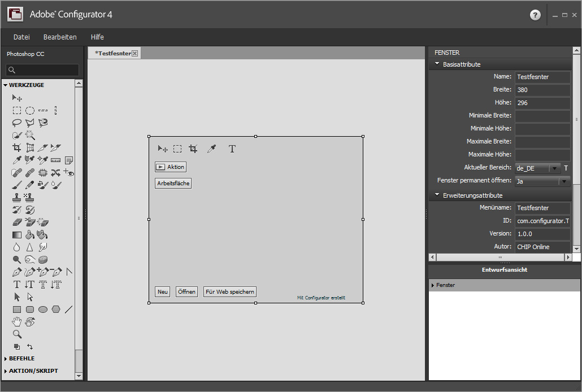Click the Arbeitsfläche button in the panel

[173, 184]
